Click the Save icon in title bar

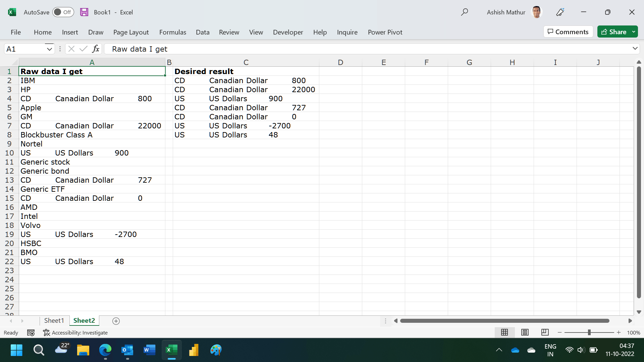pos(84,12)
